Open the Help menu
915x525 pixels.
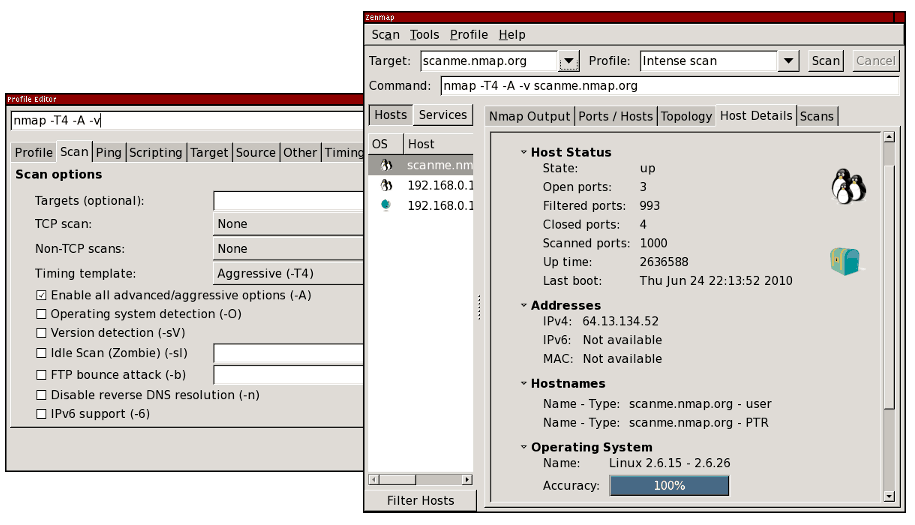(x=512, y=35)
